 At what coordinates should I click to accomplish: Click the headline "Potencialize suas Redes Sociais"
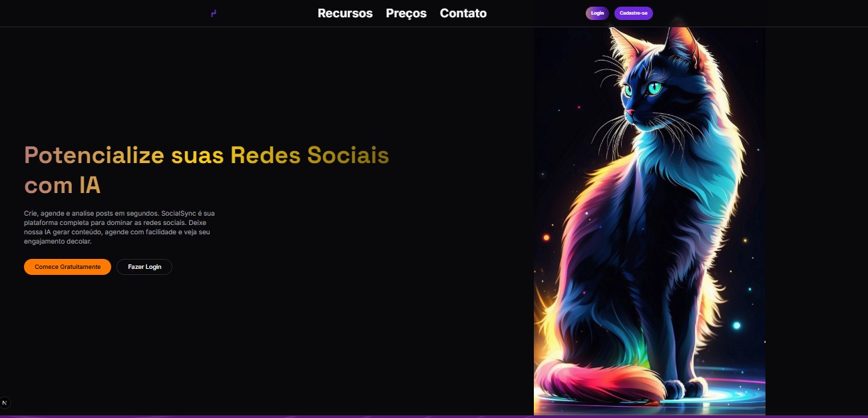click(206, 155)
